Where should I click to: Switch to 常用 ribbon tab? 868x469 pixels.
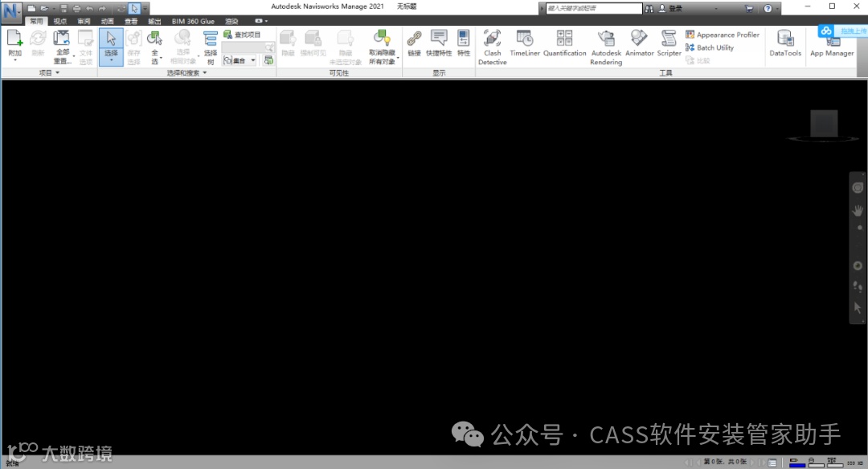click(36, 21)
